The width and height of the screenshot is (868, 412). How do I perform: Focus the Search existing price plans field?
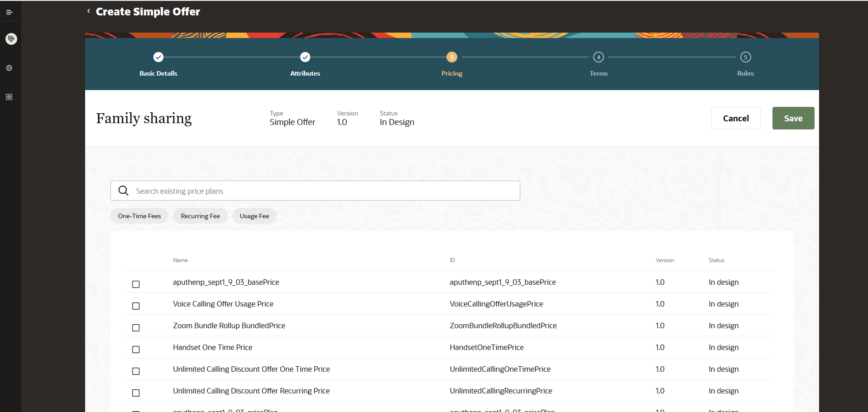pos(315,191)
